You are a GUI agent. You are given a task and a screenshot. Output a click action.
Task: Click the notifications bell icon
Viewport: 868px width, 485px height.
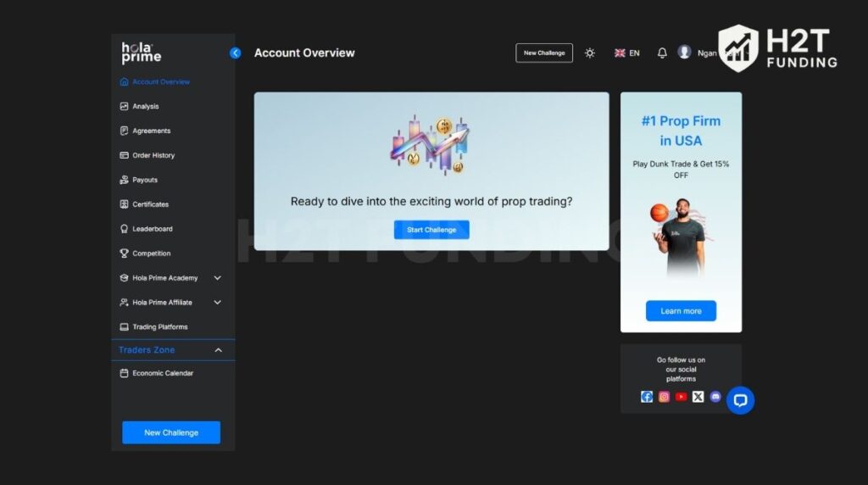click(x=662, y=53)
